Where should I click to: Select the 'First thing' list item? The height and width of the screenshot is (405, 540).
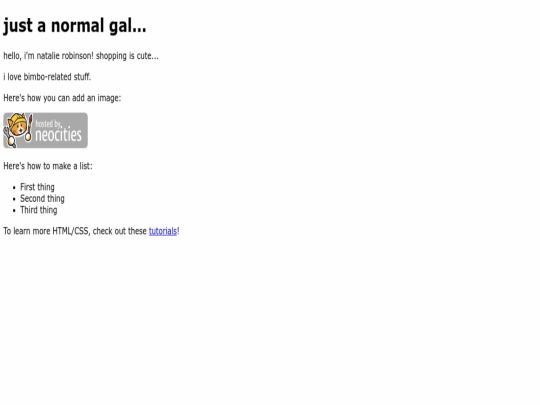[37, 187]
